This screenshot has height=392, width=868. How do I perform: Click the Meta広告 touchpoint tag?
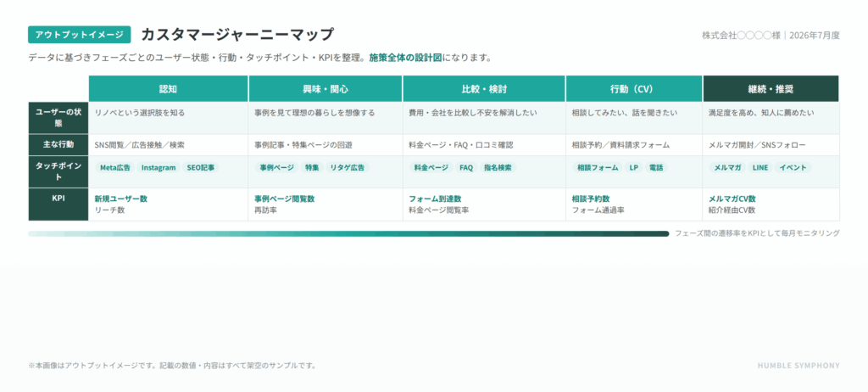point(115,167)
